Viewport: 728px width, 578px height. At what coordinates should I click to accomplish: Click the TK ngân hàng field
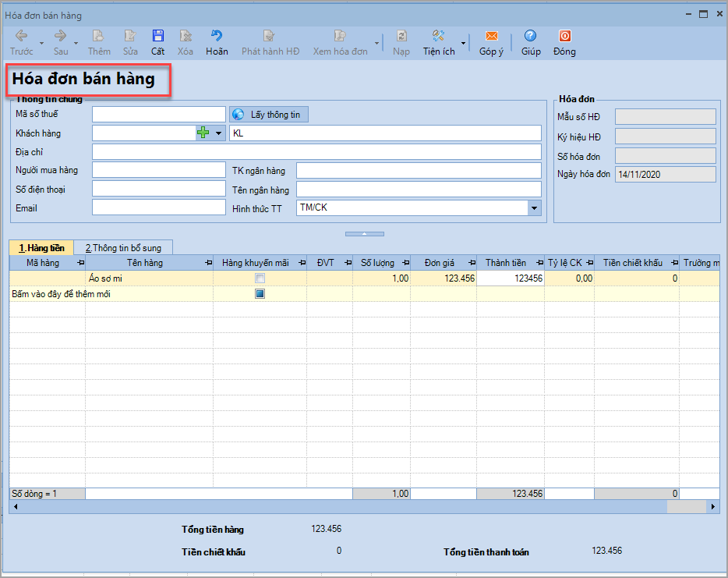point(419,171)
